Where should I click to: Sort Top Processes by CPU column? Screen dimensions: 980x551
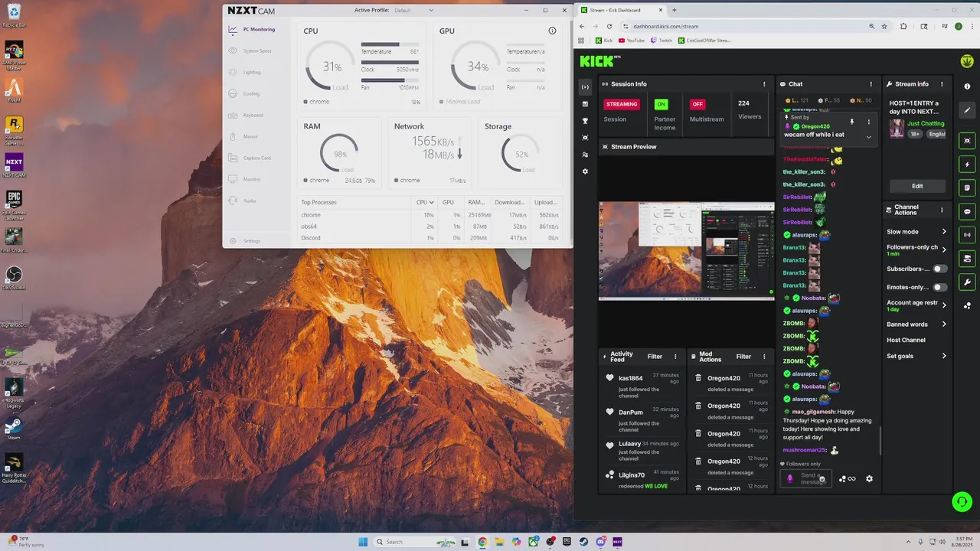pos(425,202)
